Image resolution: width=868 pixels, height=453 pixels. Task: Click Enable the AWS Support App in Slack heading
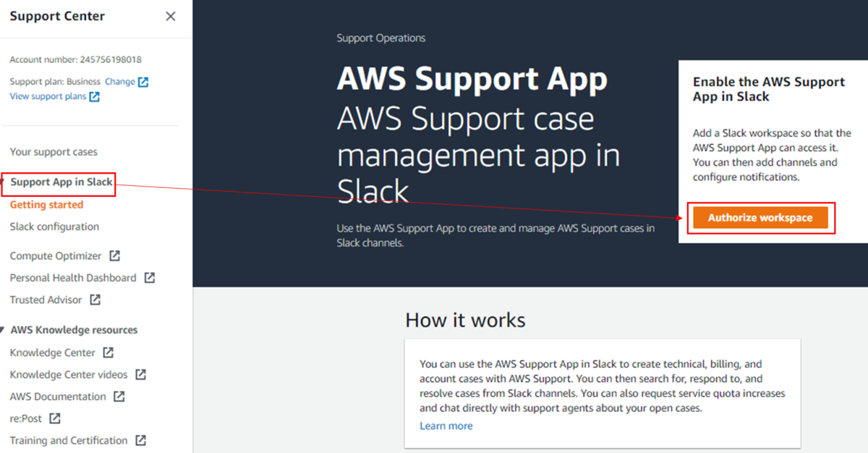tap(769, 89)
